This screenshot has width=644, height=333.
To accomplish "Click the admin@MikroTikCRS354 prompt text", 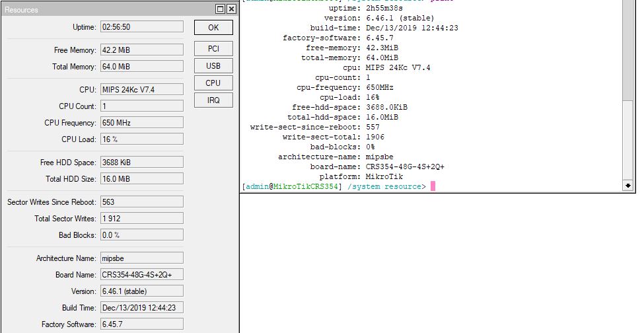I will tap(291, 186).
